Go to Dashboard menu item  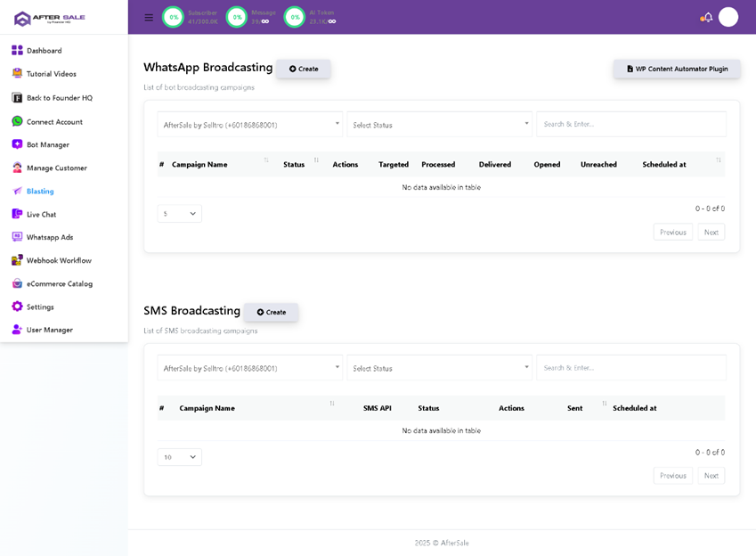click(x=44, y=51)
